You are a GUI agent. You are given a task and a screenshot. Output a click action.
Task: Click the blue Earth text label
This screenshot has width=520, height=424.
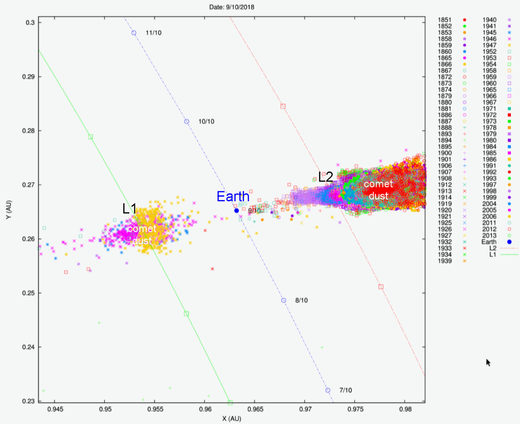(233, 196)
